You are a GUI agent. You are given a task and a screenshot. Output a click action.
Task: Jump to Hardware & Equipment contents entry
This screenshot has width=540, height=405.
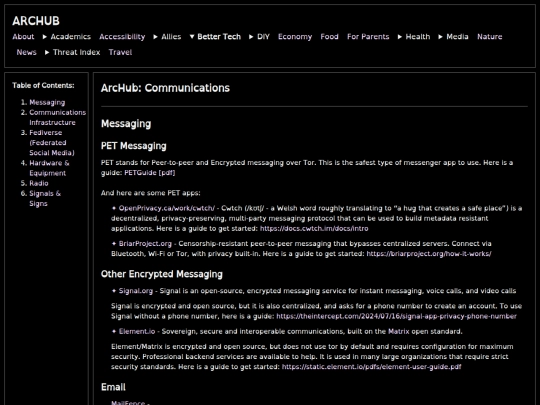pyautogui.click(x=49, y=168)
